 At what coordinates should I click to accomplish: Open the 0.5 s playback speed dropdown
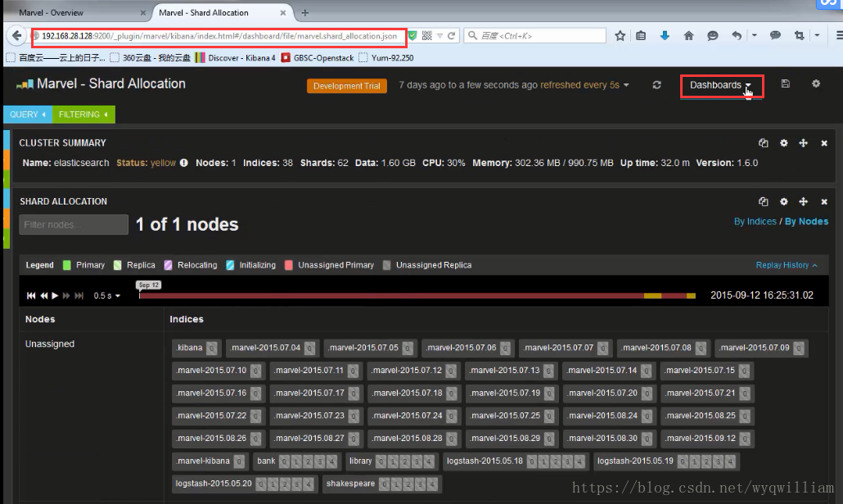click(x=107, y=295)
